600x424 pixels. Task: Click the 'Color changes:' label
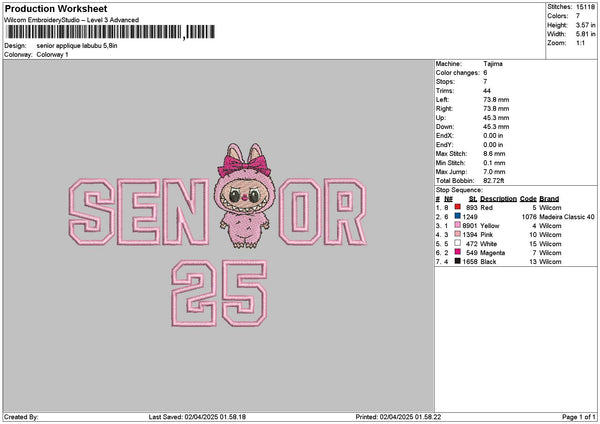point(458,73)
